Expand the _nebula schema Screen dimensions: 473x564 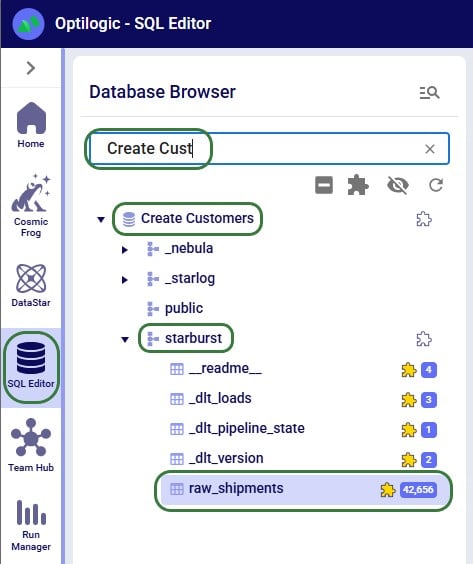[x=125, y=249]
